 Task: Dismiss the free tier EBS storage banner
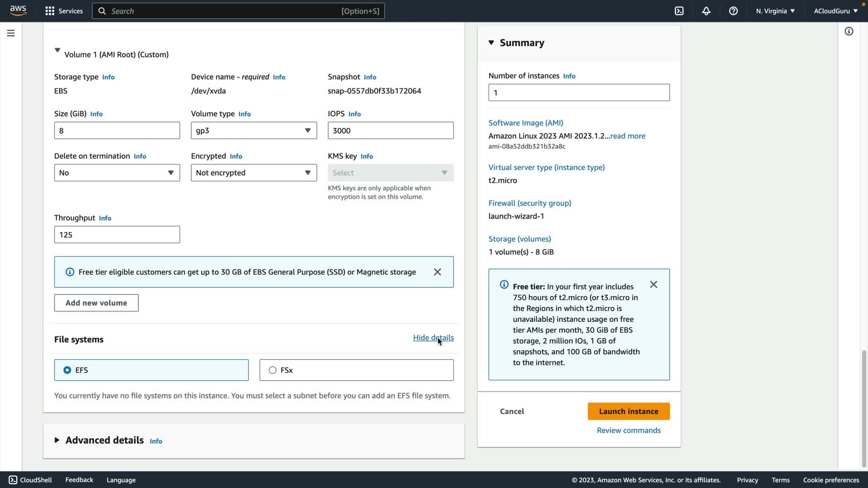pyautogui.click(x=437, y=272)
